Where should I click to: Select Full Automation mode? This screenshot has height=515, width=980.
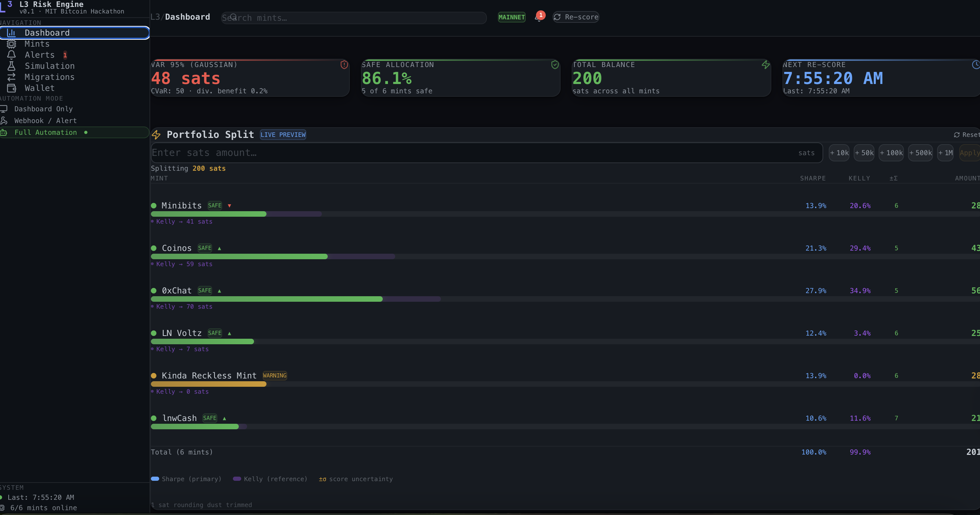coord(45,132)
